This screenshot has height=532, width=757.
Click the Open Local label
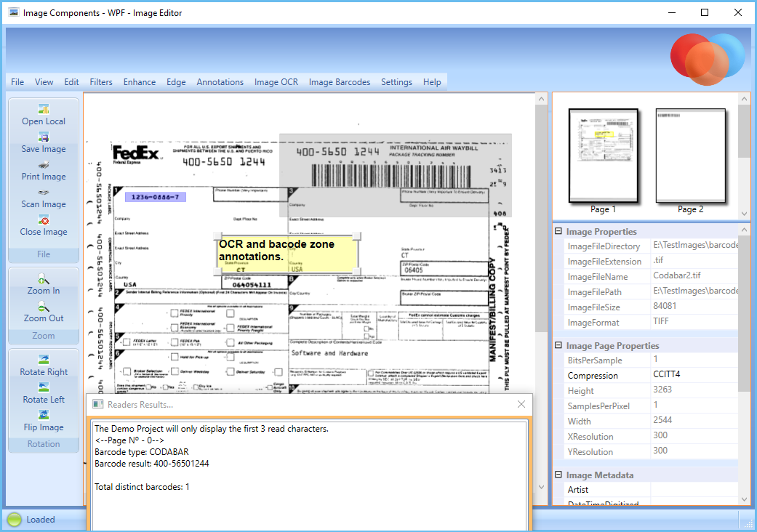(44, 121)
